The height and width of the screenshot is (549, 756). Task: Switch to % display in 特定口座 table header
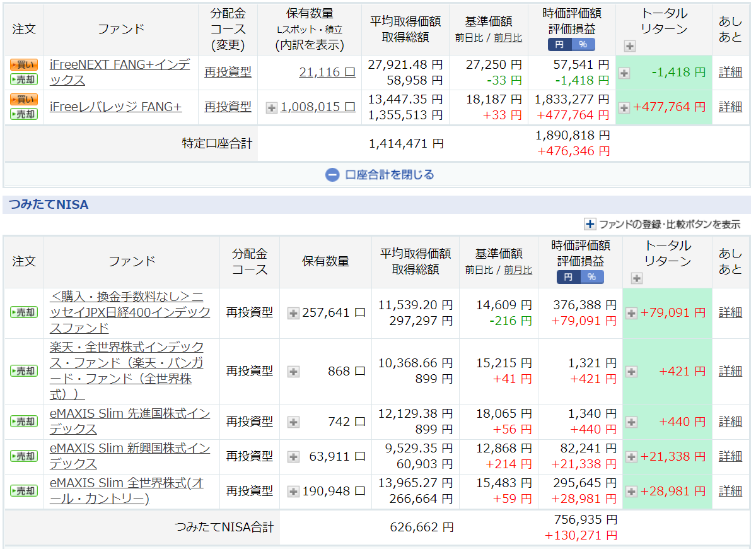[583, 44]
